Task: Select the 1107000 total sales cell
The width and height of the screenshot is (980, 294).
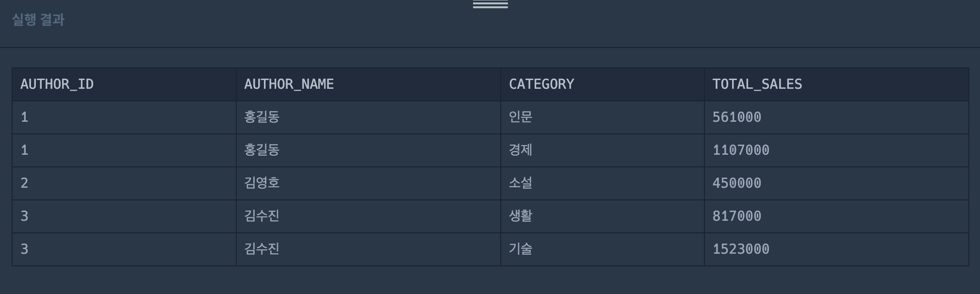Action: (x=741, y=150)
